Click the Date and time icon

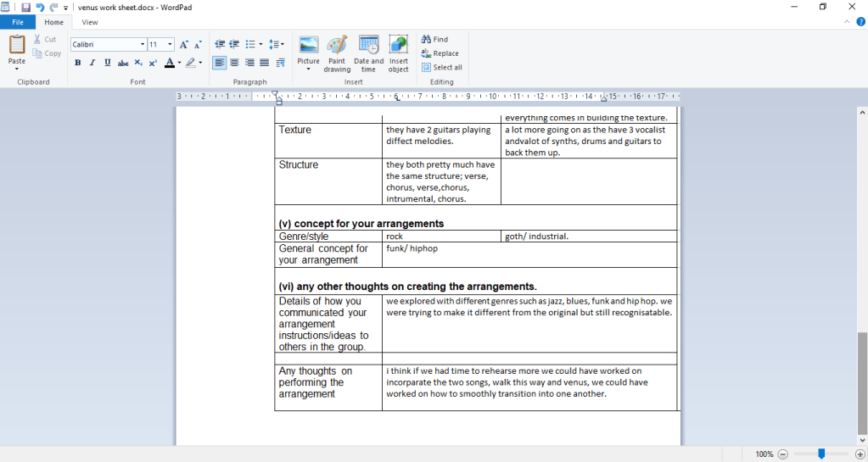pyautogui.click(x=368, y=53)
